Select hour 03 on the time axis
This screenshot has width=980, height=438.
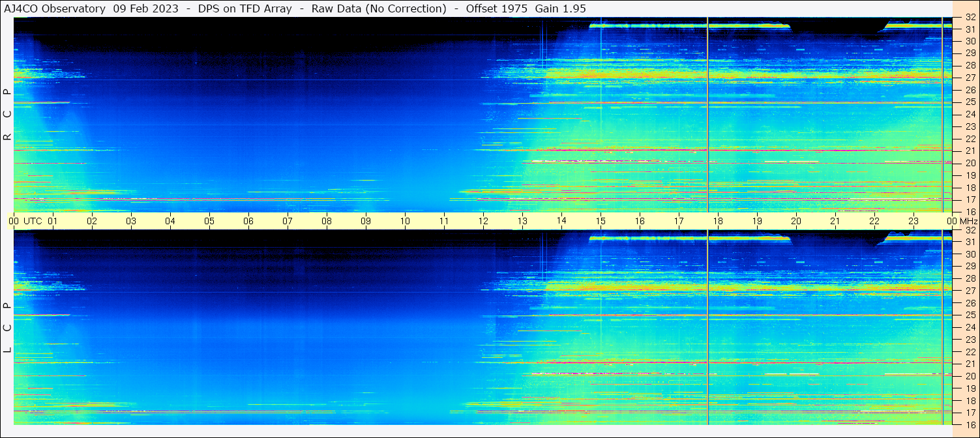(x=131, y=221)
